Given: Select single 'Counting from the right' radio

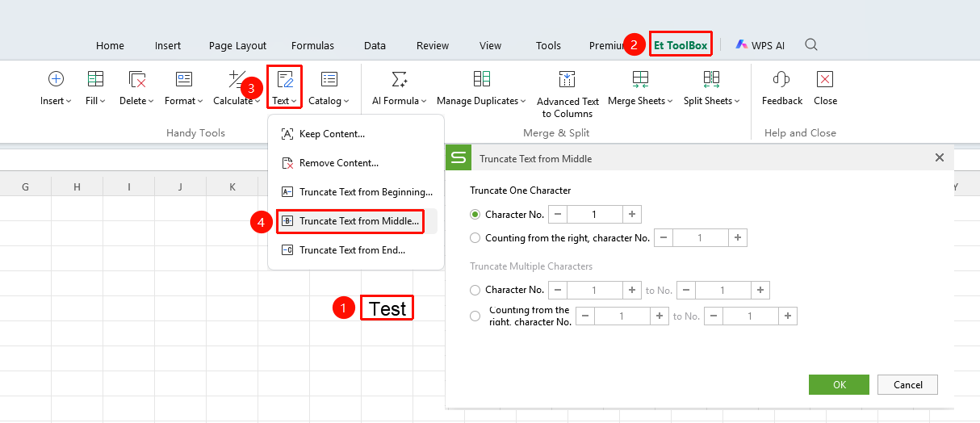Looking at the screenshot, I should click(x=475, y=238).
